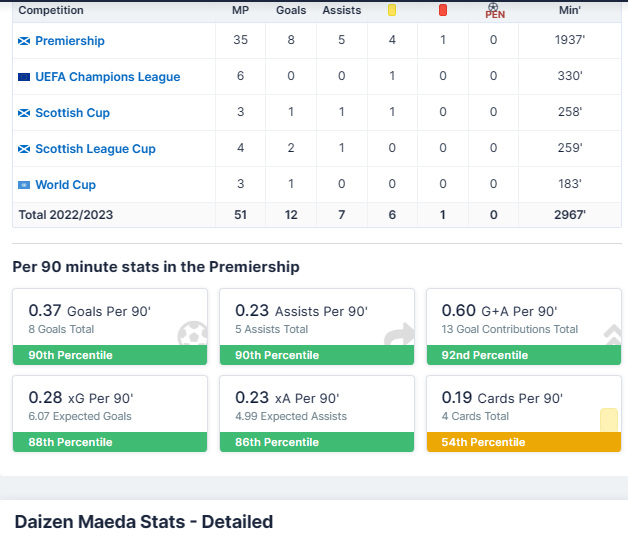Open the Premiership competition link
The height and width of the screenshot is (537, 628).
coord(70,41)
